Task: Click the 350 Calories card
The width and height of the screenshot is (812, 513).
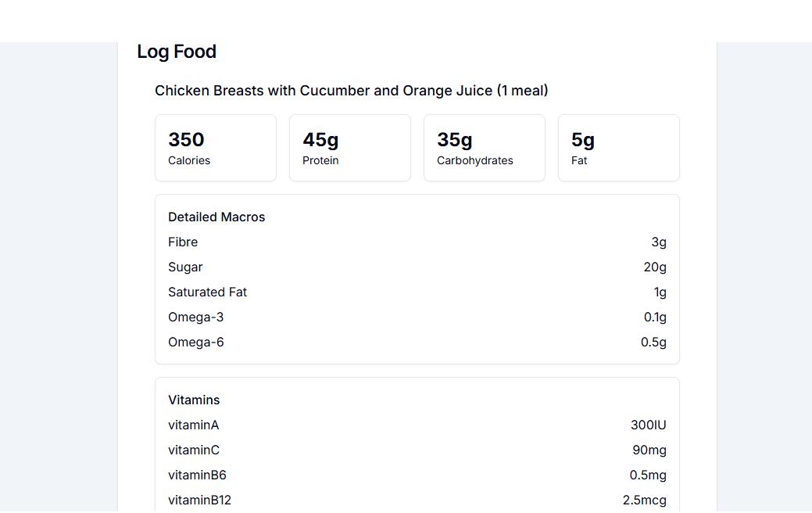Action: coord(216,148)
